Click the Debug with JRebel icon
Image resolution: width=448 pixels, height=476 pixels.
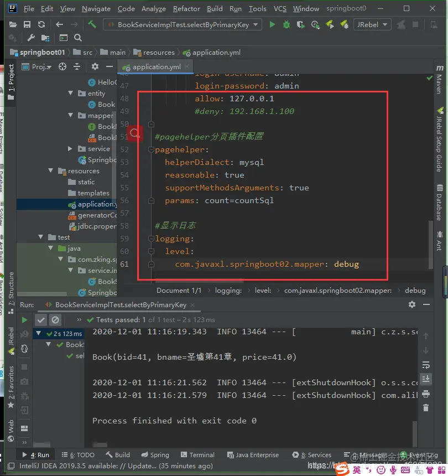click(x=344, y=24)
